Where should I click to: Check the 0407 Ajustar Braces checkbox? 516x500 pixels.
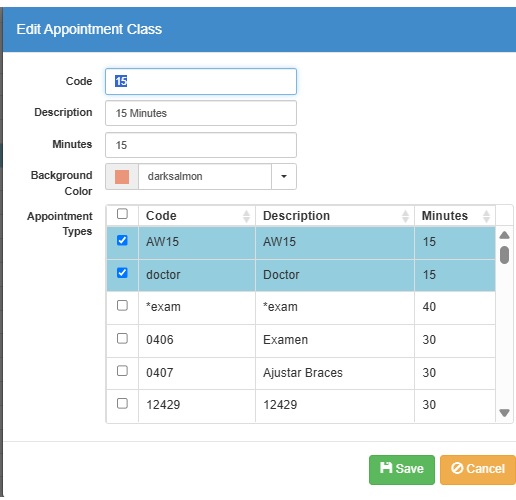pos(122,371)
